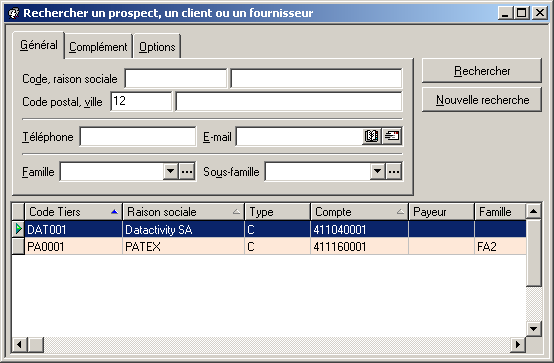
Task: Expand the Famille dropdown list
Action: pos(171,172)
